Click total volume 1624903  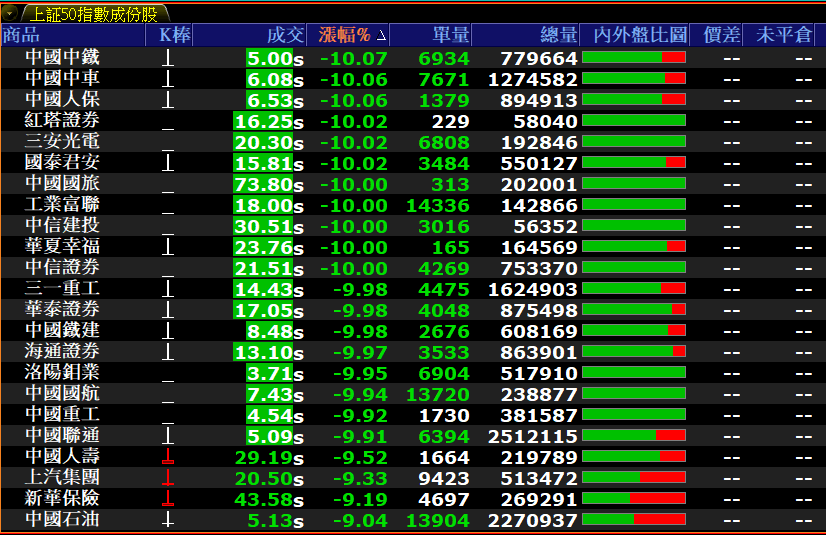pyautogui.click(x=533, y=289)
